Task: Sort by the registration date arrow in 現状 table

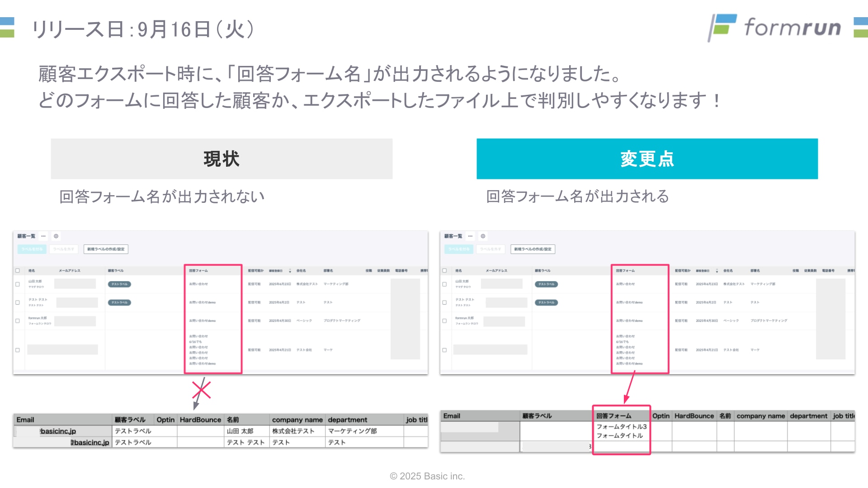Action: pyautogui.click(x=290, y=271)
